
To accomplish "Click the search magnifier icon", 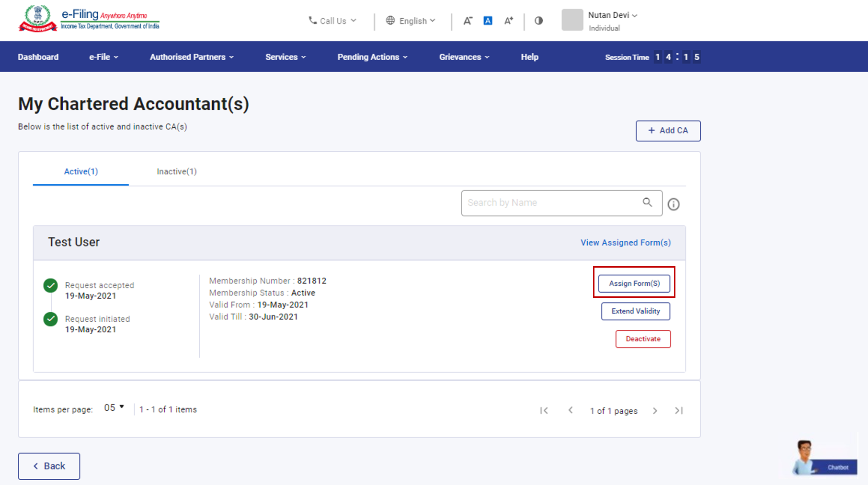I will pyautogui.click(x=647, y=203).
